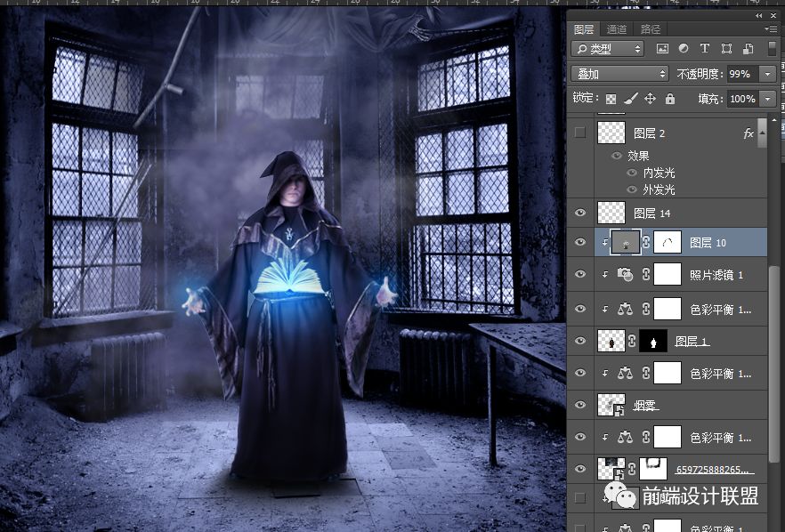785x532 pixels.
Task: Select the 图层 2 thumbnail
Action: point(611,133)
